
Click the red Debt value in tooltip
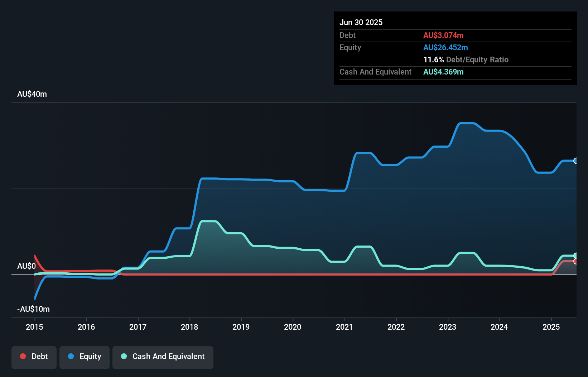point(444,35)
